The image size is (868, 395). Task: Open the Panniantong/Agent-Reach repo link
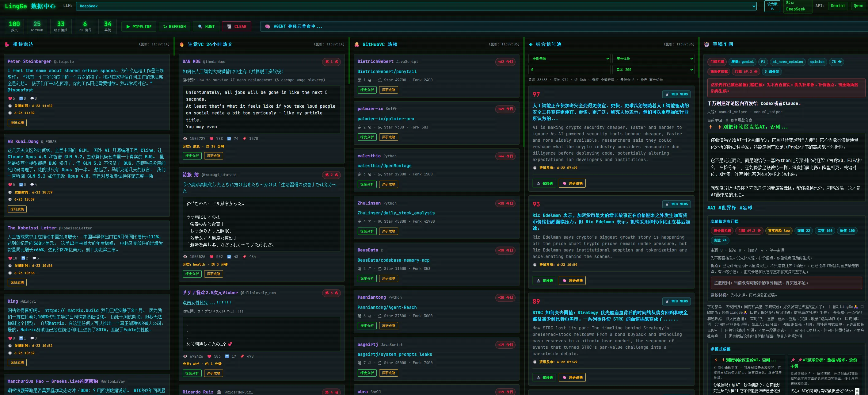(387, 307)
